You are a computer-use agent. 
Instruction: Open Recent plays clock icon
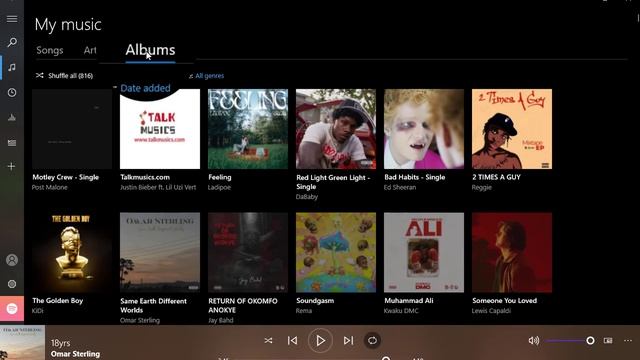pos(12,92)
